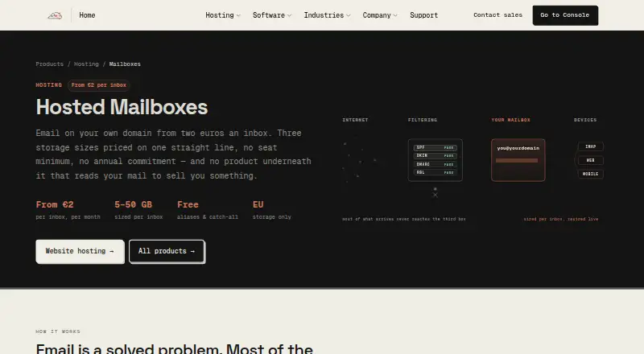This screenshot has width=644, height=354.
Task: Click the DEVICES diagram label
Action: 585,120
